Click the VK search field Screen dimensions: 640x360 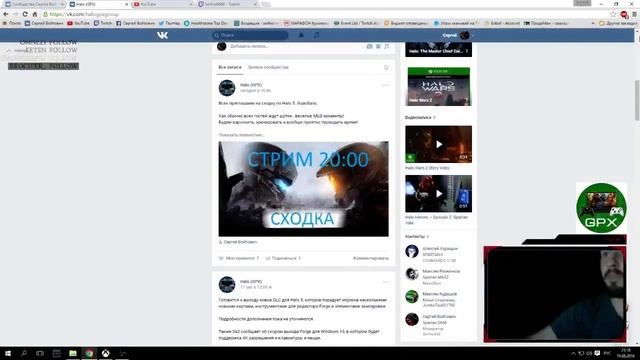coord(250,35)
